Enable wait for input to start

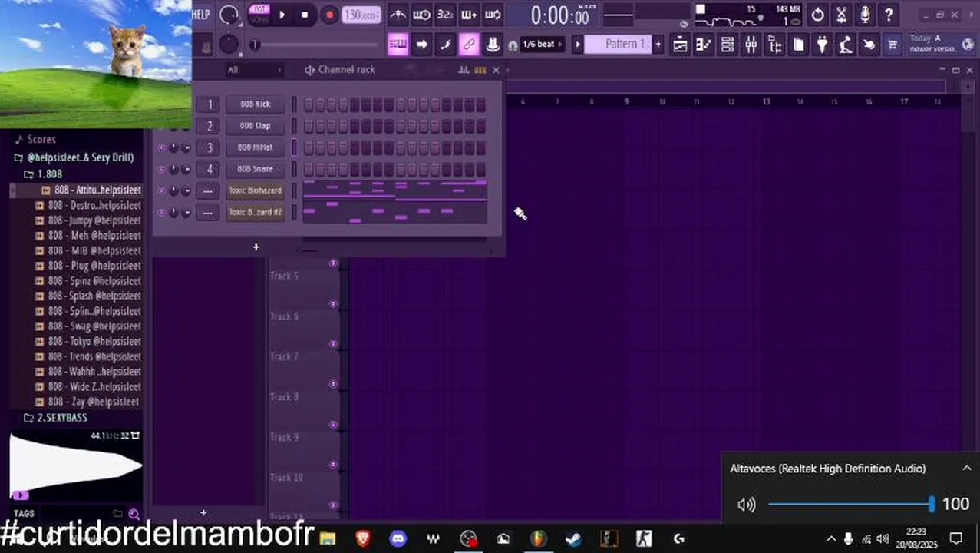click(421, 15)
